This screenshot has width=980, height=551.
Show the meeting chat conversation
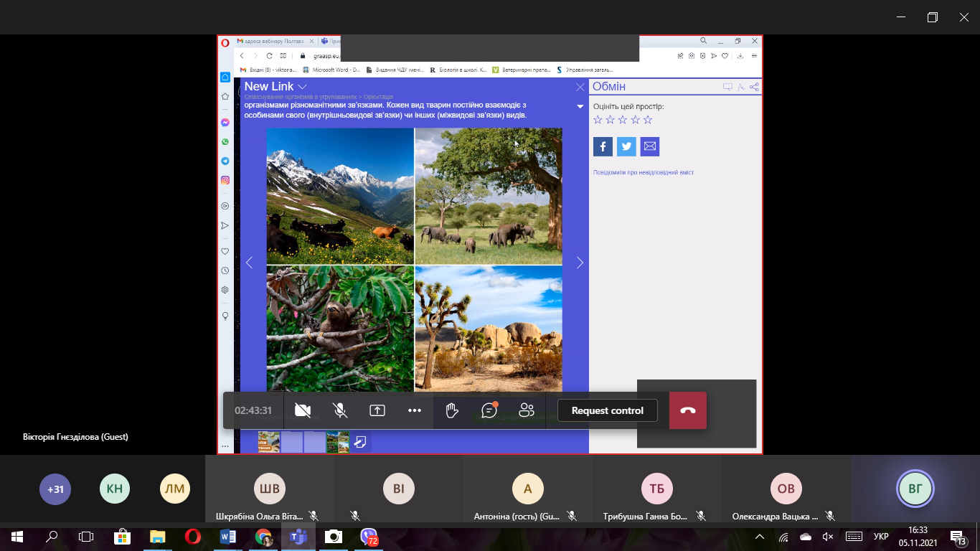click(489, 410)
